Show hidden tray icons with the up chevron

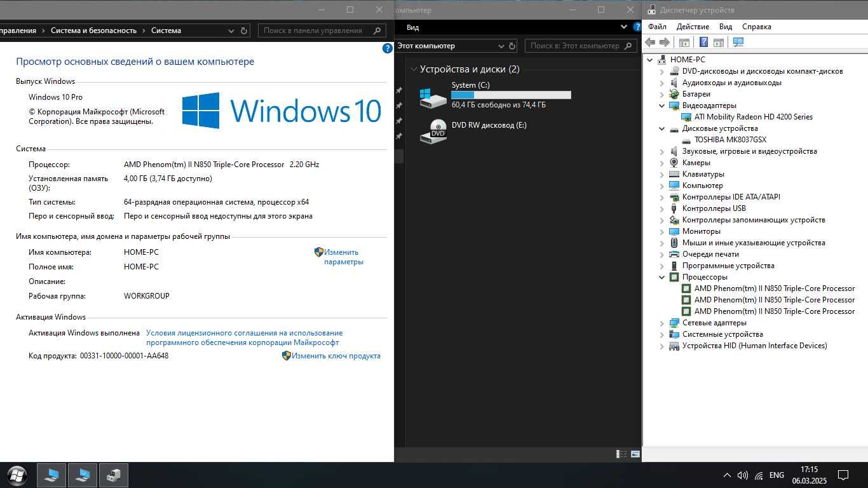(727, 475)
